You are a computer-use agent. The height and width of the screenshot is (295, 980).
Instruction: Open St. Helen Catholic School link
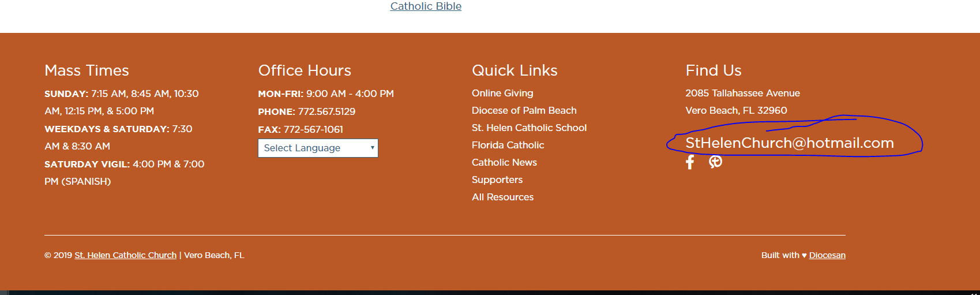click(x=529, y=128)
